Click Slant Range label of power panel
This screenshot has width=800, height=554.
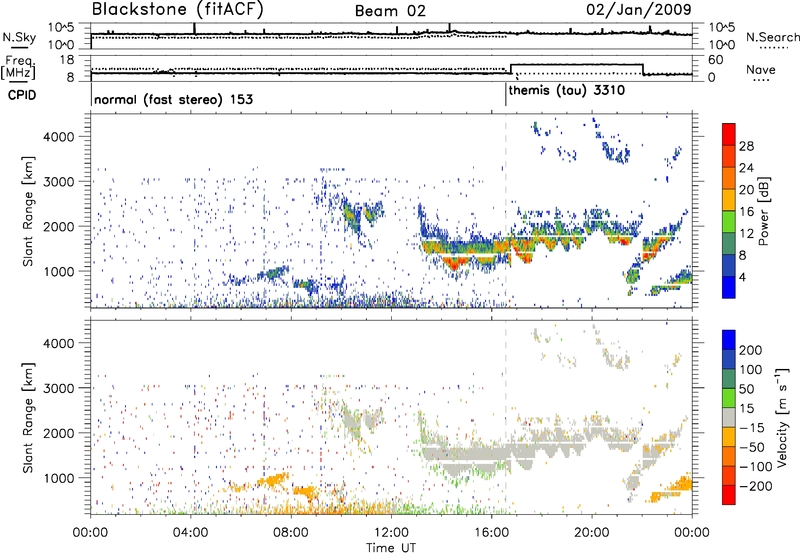pyautogui.click(x=28, y=211)
